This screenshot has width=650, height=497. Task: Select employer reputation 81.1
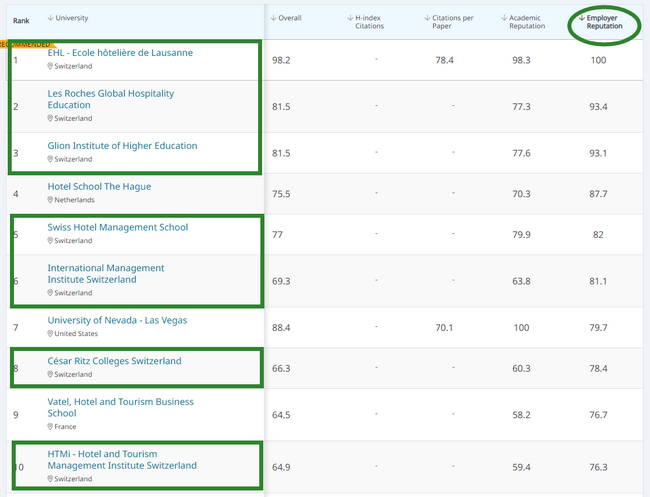(598, 281)
